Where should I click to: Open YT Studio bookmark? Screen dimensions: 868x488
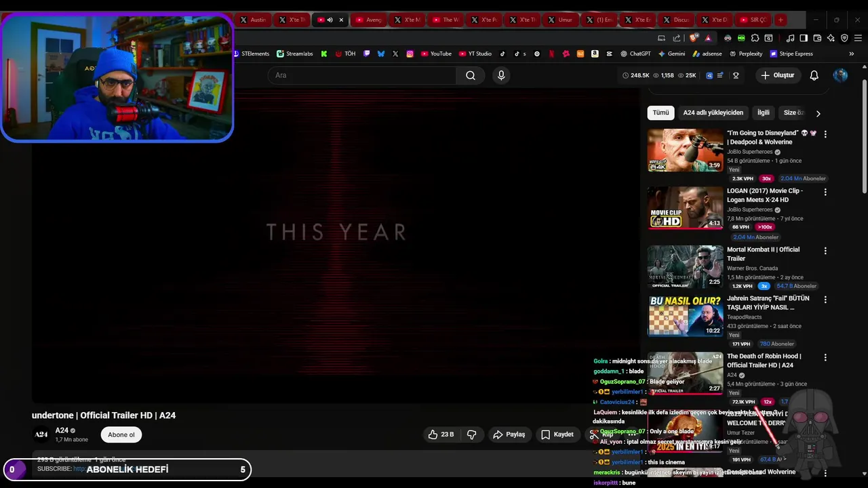[475, 54]
